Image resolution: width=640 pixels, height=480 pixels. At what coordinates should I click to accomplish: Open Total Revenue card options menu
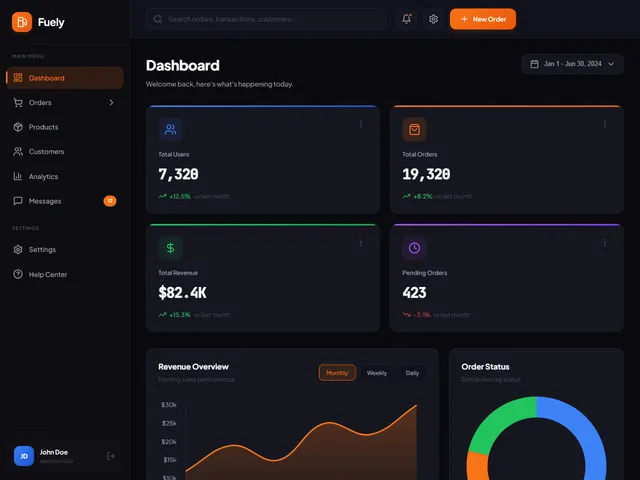[x=361, y=243]
